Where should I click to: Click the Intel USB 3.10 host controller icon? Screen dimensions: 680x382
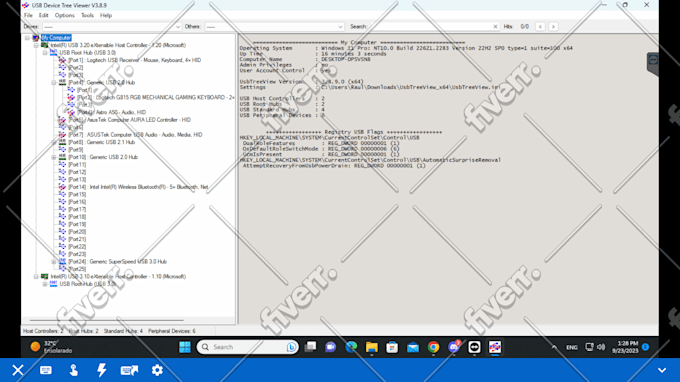pos(45,276)
